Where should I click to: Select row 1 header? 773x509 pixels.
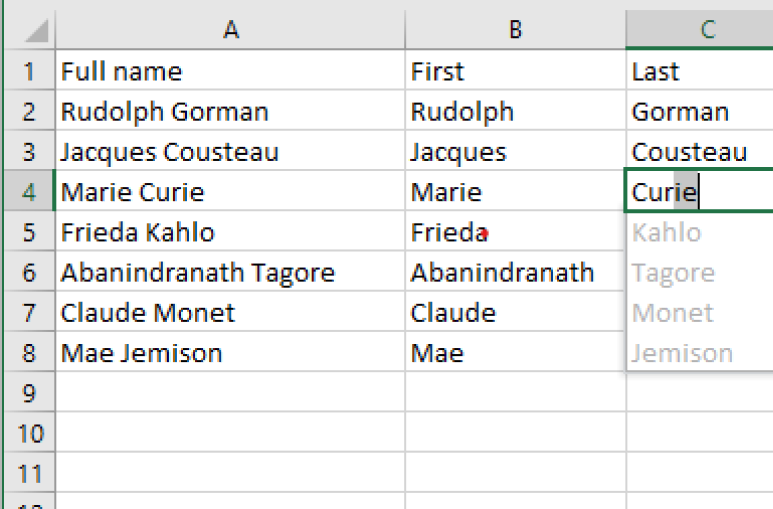pyautogui.click(x=29, y=70)
